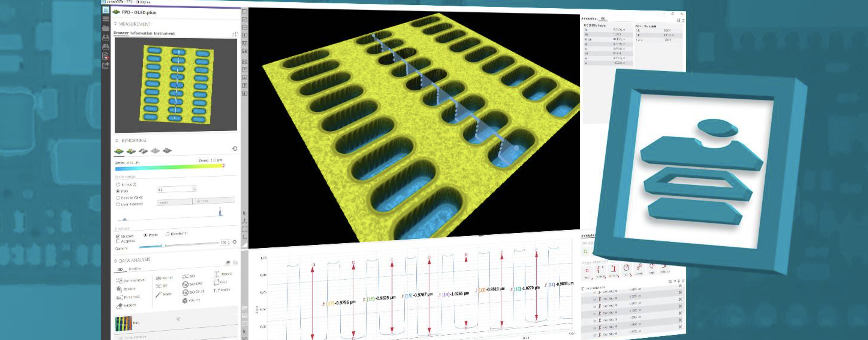Click the layers stack icon in Data Analysis header
This screenshot has height=340, width=868.
tap(228, 263)
